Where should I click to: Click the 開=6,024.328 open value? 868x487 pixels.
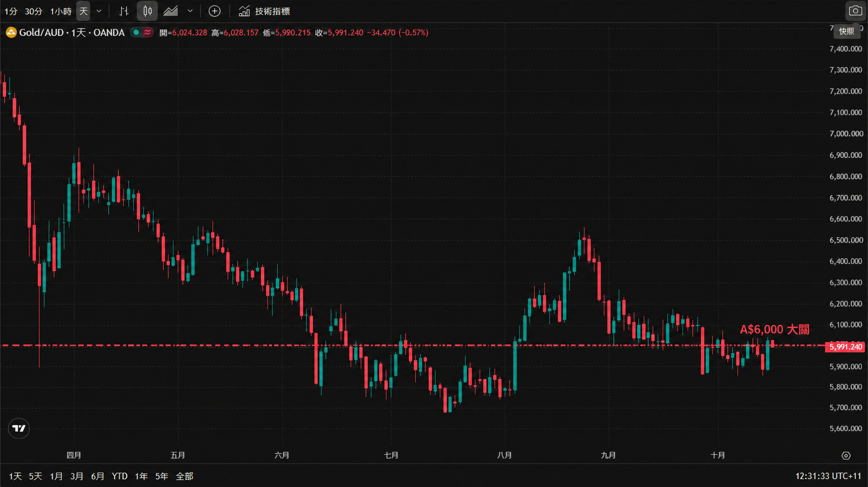point(183,33)
